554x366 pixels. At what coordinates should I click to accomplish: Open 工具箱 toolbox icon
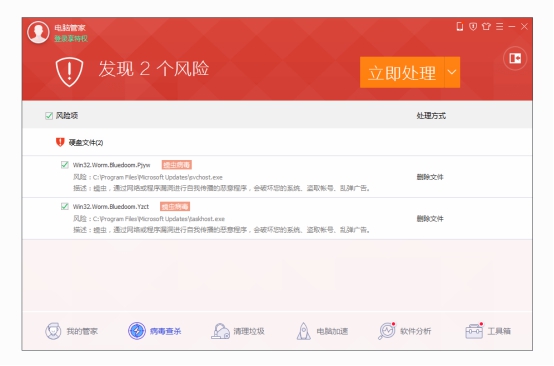coord(474,331)
